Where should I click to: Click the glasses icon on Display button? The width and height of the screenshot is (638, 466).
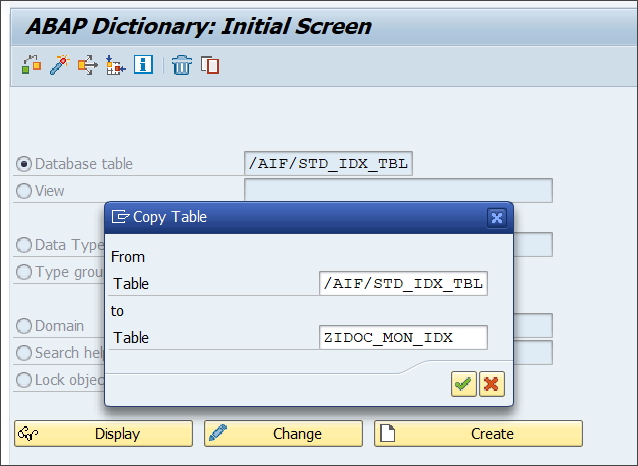[28, 434]
